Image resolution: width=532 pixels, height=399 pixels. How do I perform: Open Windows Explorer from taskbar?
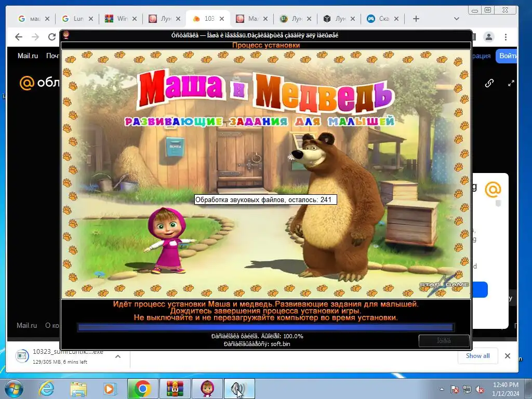click(x=78, y=389)
